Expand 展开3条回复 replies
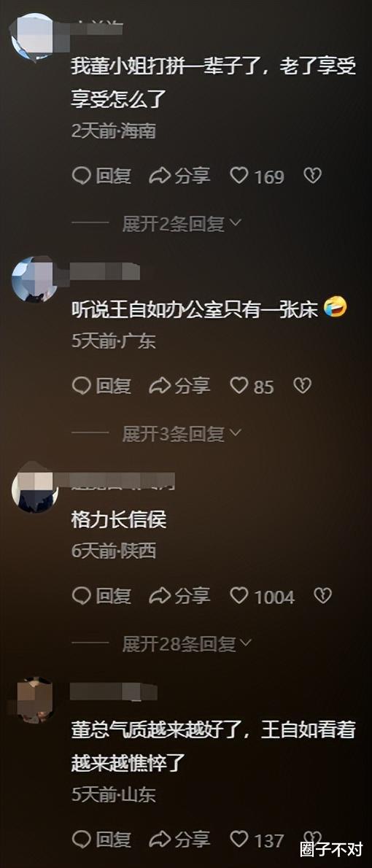Screen dimensions: 372x868 (x=181, y=433)
